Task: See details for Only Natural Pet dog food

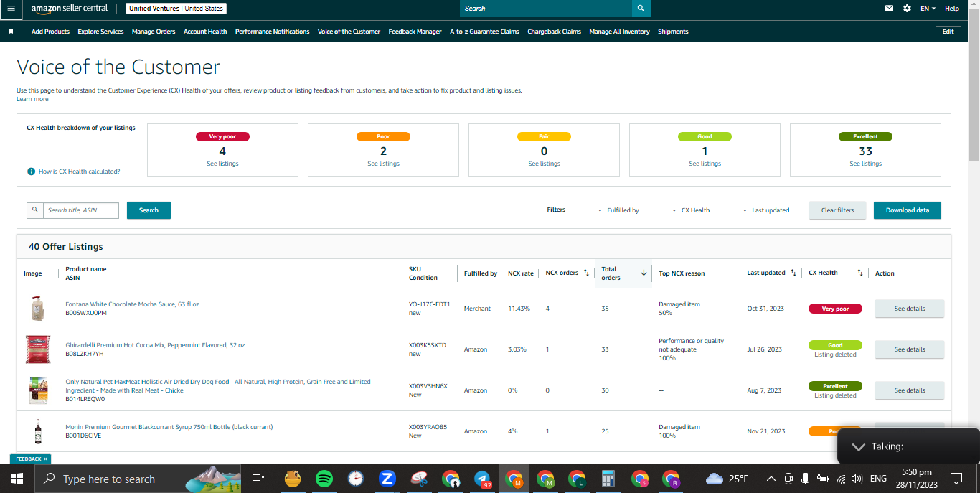Action: (x=909, y=390)
